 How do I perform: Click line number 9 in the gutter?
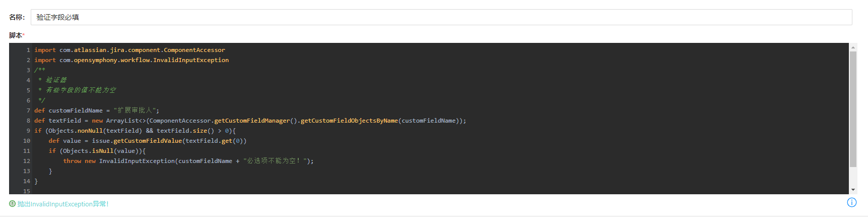28,131
